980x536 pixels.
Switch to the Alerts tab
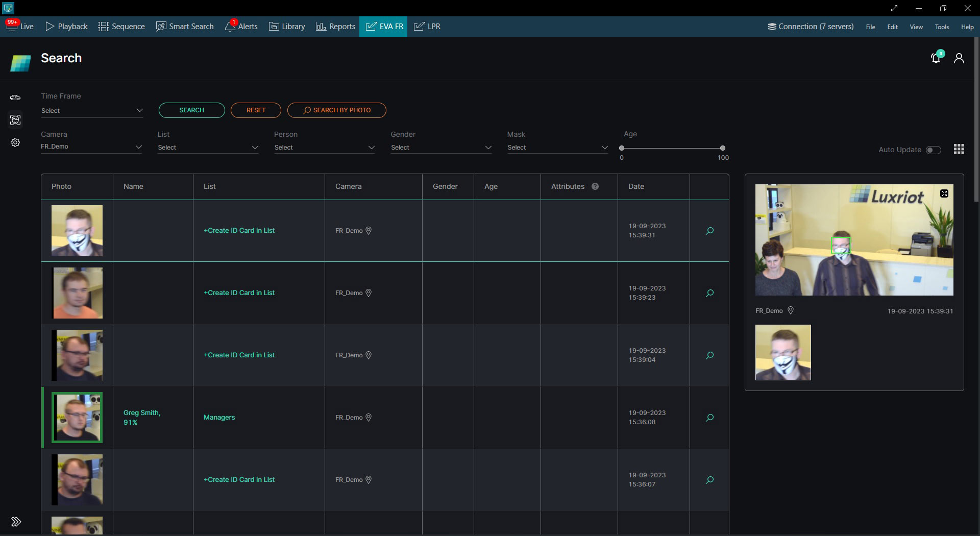(241, 27)
